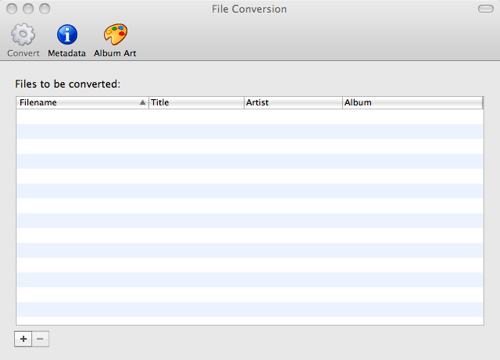Screen dimensions: 500x360
Task: Sort by Filename column header
Action: (82, 103)
